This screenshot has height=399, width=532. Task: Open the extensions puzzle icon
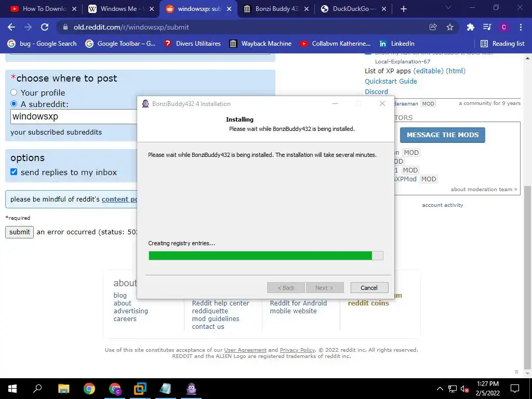[x=471, y=27]
